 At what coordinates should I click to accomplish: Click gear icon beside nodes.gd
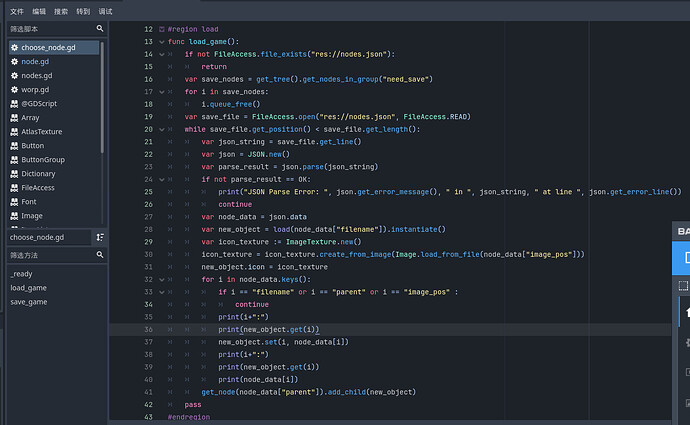15,76
